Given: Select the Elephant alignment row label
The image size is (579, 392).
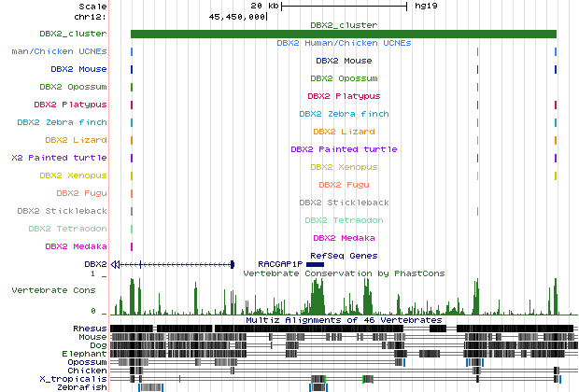Looking at the screenshot, I should [x=85, y=354].
